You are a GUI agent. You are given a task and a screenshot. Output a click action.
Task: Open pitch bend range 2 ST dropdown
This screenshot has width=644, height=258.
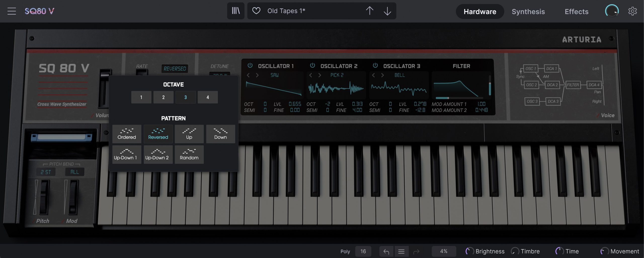[x=46, y=172]
